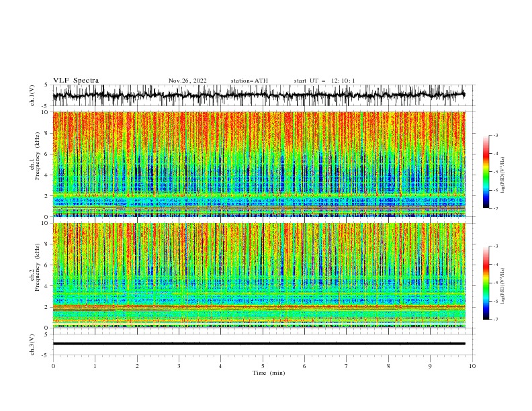
Task: Click time axis tick label '3'
Action: [179, 366]
